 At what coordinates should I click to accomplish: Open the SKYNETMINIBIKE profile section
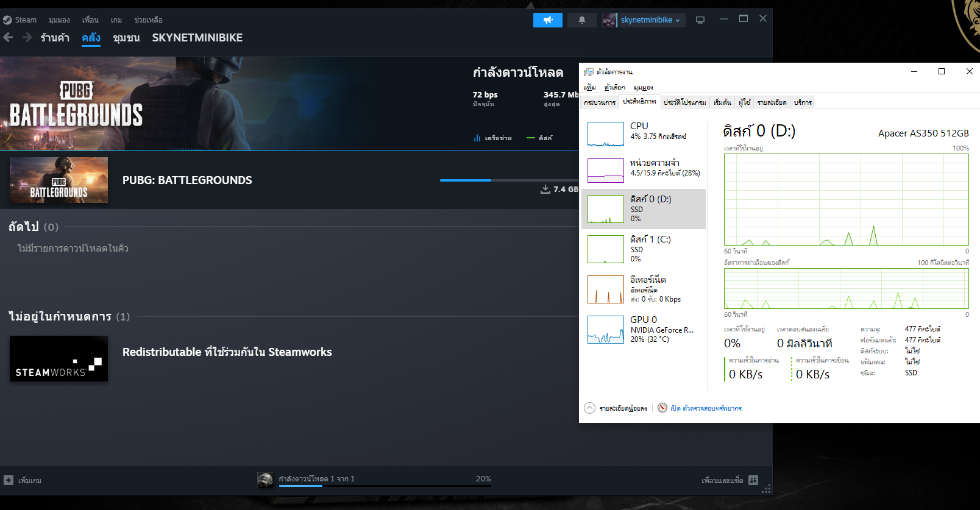point(197,38)
